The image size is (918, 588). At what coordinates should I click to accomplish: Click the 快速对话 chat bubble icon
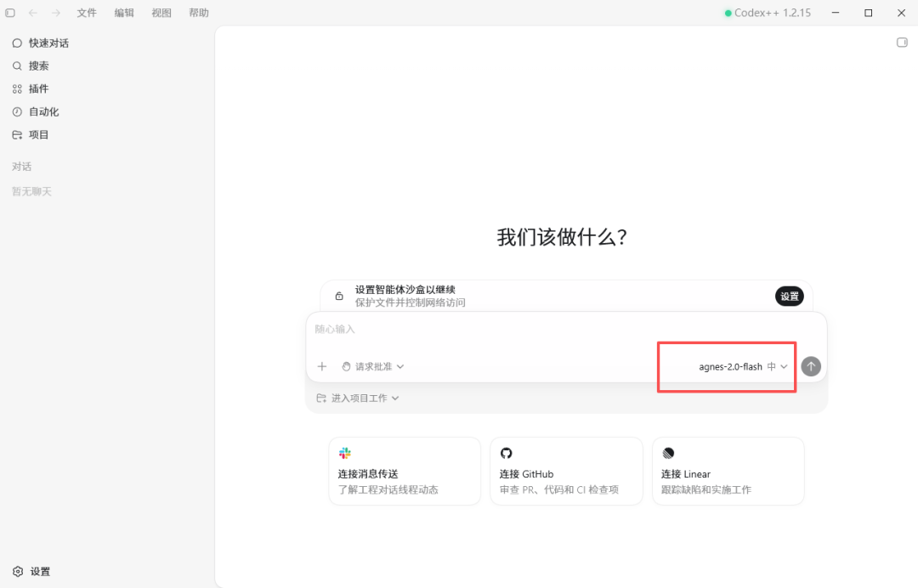click(x=17, y=42)
